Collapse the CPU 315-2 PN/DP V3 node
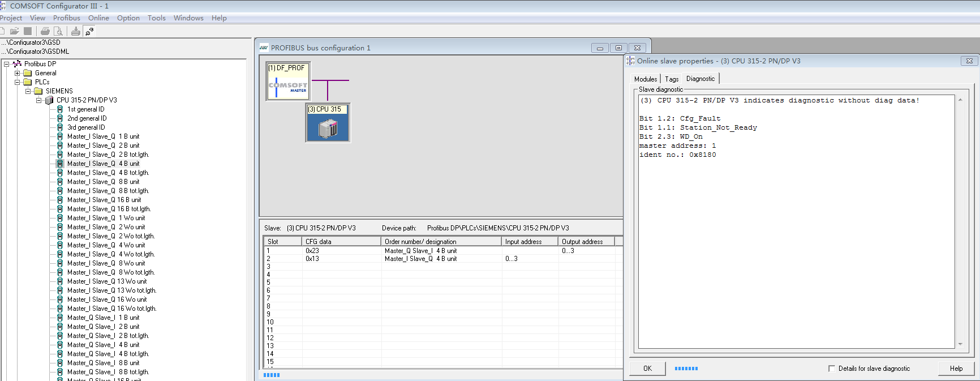Screen dimensions: 980x381 pyautogui.click(x=38, y=100)
